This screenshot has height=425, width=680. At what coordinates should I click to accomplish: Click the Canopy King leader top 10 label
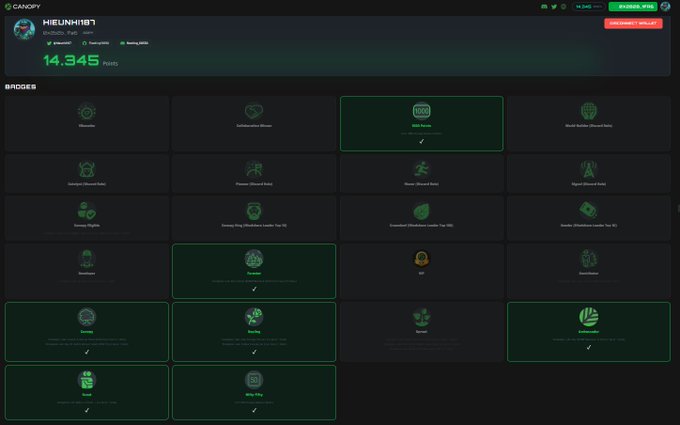(x=254, y=226)
